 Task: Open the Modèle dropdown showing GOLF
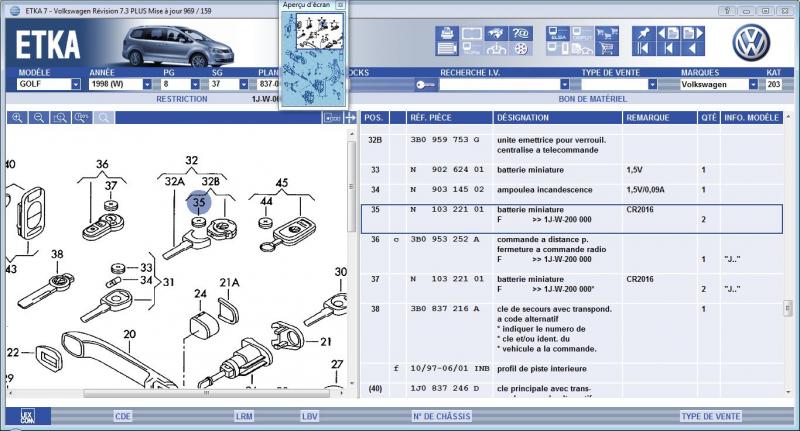pyautogui.click(x=76, y=84)
